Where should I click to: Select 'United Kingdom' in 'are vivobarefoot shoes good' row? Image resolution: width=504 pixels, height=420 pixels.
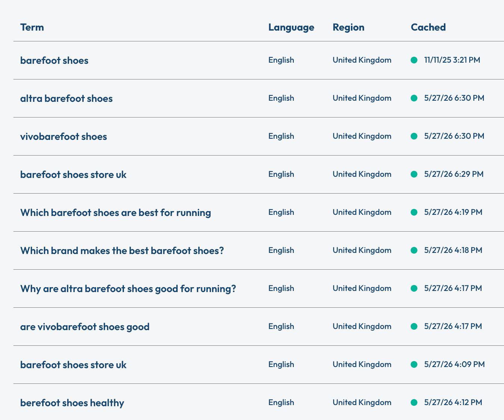click(362, 326)
